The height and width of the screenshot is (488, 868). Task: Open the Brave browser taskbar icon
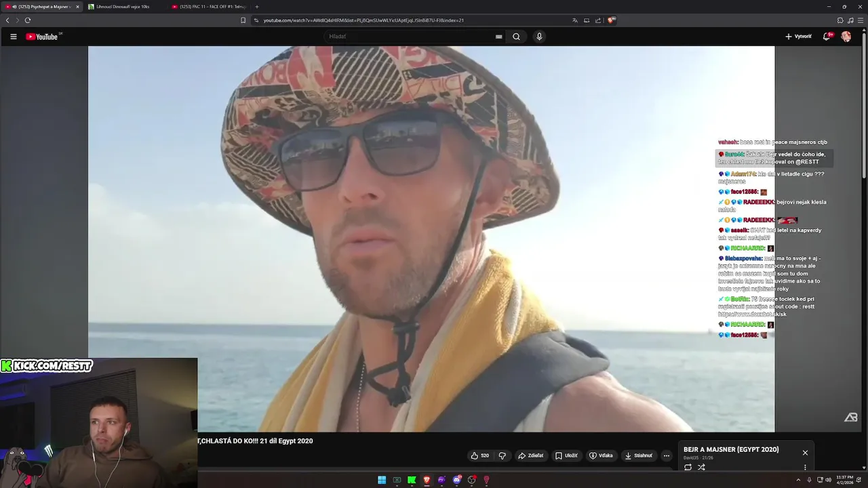click(427, 480)
